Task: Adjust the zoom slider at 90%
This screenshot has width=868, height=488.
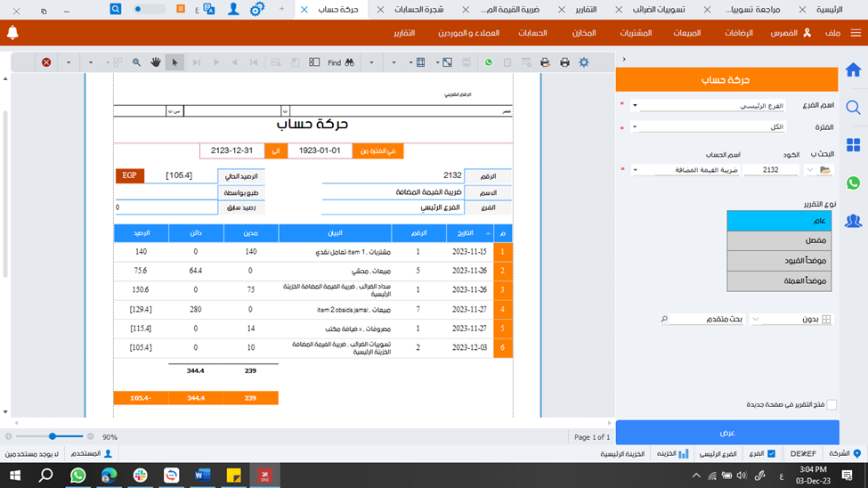Action: pos(53,436)
